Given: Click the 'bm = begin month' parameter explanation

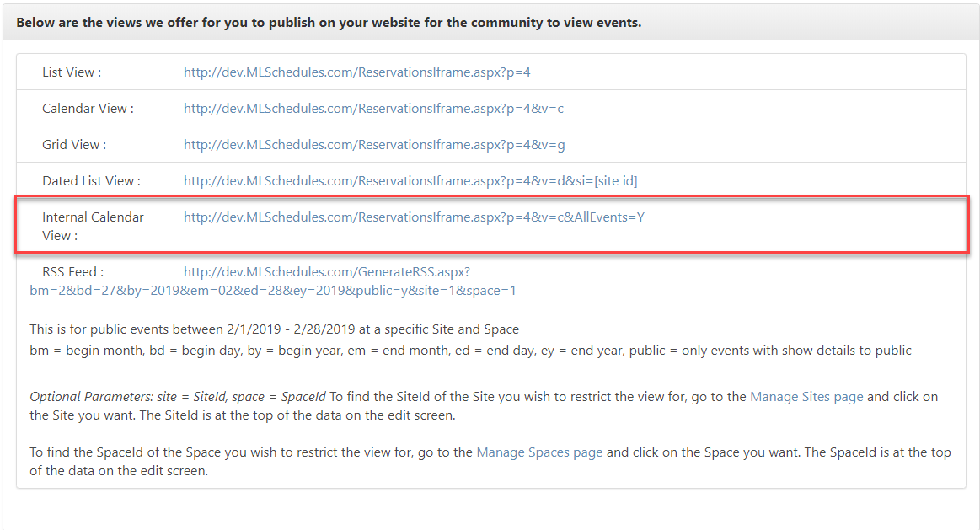Looking at the screenshot, I should (x=471, y=351).
